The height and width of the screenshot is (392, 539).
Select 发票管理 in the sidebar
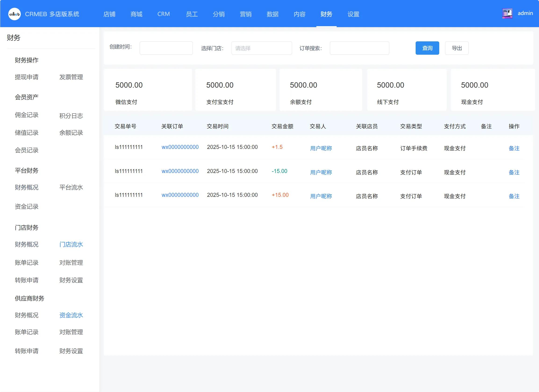coord(71,77)
